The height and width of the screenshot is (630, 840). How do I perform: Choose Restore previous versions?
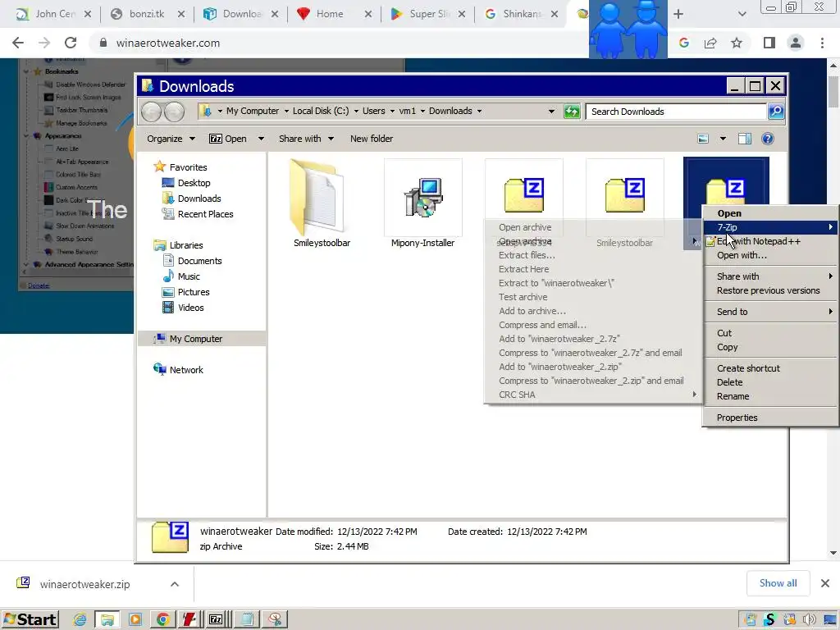pyautogui.click(x=770, y=290)
